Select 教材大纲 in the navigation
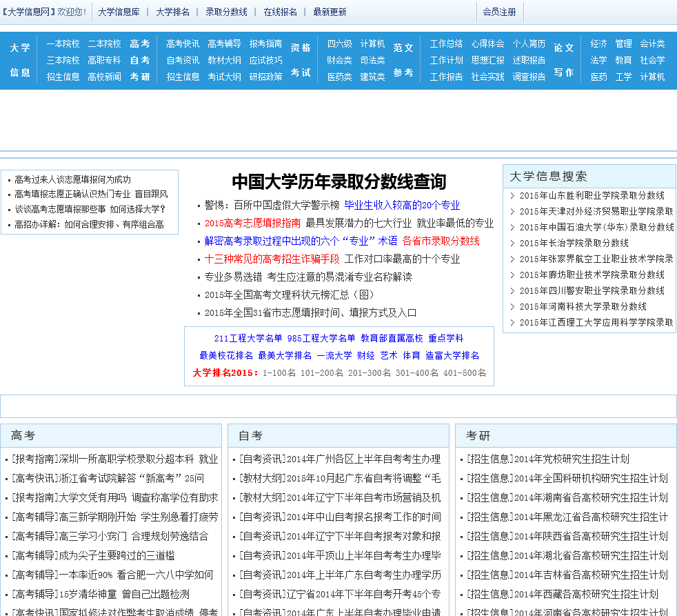 tap(224, 60)
